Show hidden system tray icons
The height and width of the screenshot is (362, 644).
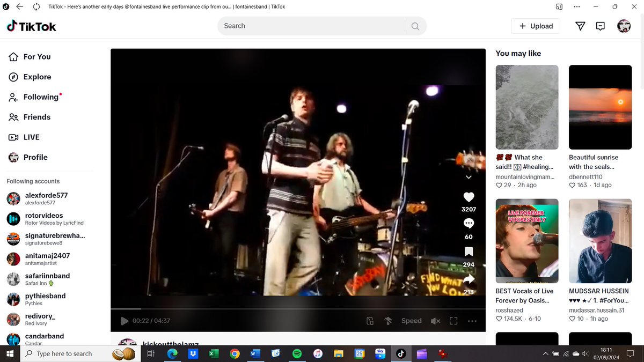[545, 353]
